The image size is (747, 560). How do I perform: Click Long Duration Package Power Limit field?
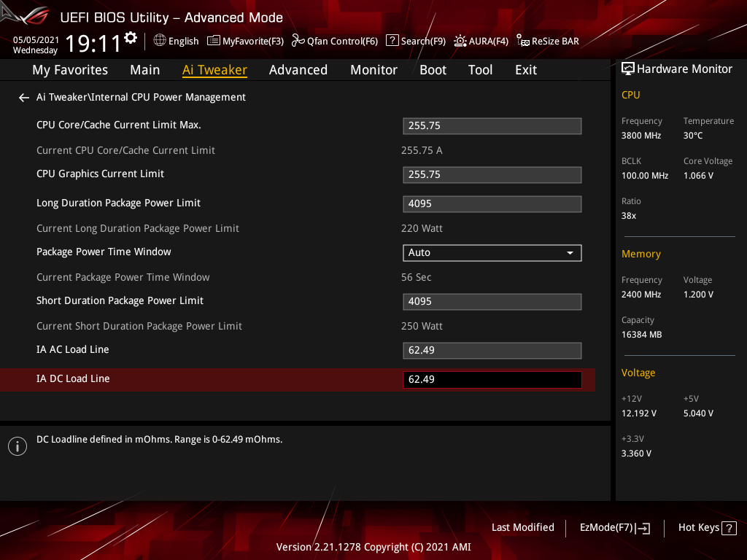coord(492,204)
